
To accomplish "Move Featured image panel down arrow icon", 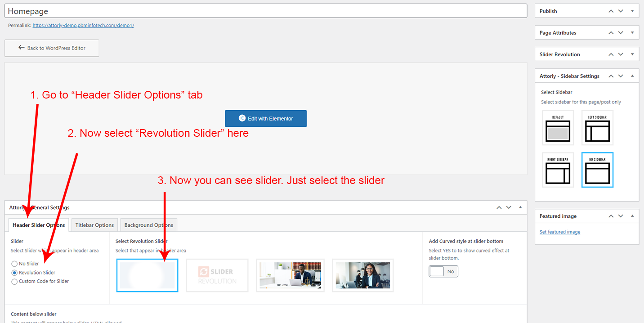I will point(621,216).
